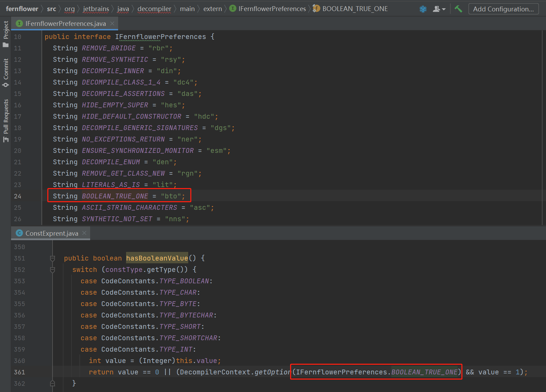Viewport: 546px width, 392px height.
Task: Click the blue plugin icon in toolbar
Action: coord(423,9)
